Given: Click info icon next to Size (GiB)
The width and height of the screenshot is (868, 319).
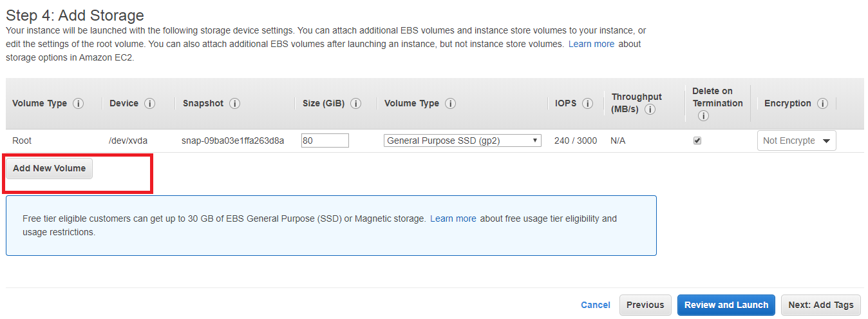Looking at the screenshot, I should pyautogui.click(x=355, y=104).
